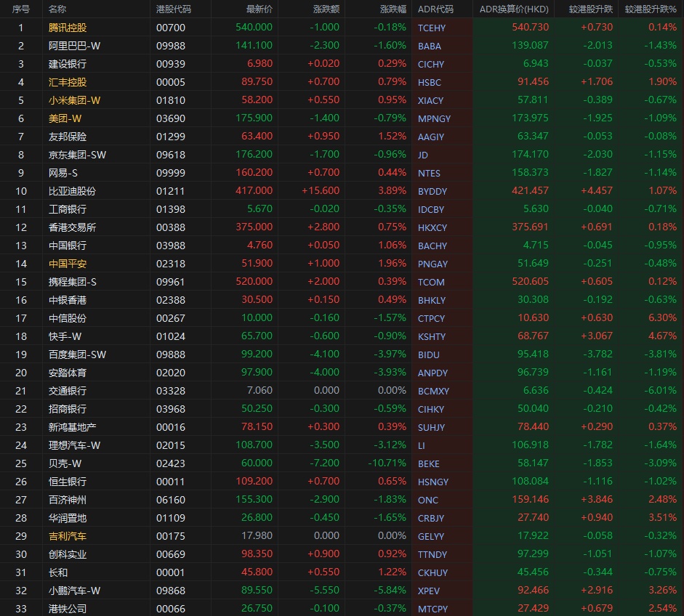The height and width of the screenshot is (616, 684).
Task: Select 携程集团-S stock name
Action: tap(73, 282)
